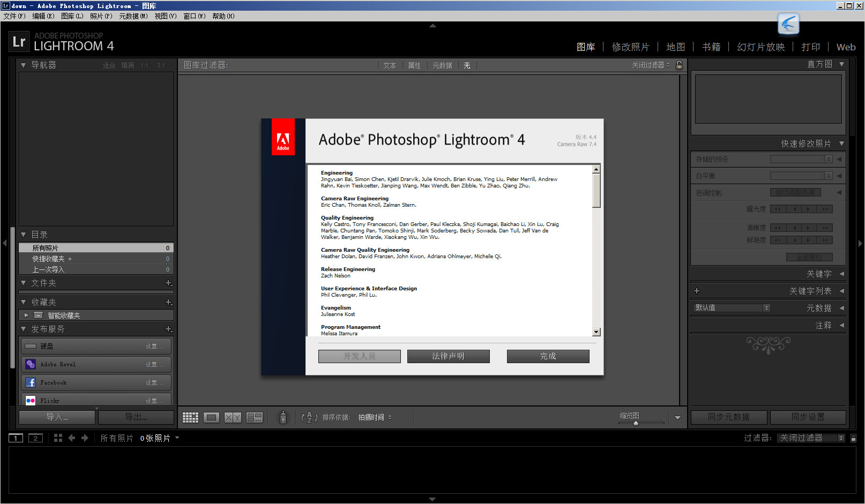Click the Lr identity plate logo
The image size is (865, 504).
[19, 42]
